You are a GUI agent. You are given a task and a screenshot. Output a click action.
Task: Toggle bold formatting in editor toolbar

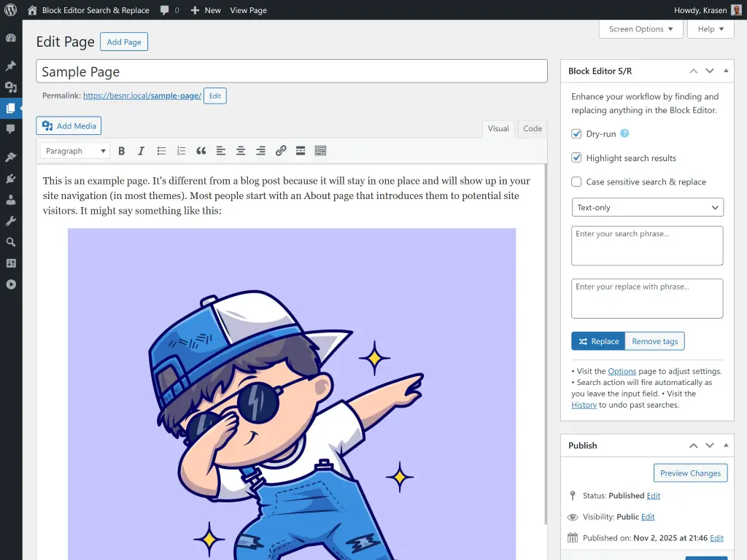tap(122, 151)
